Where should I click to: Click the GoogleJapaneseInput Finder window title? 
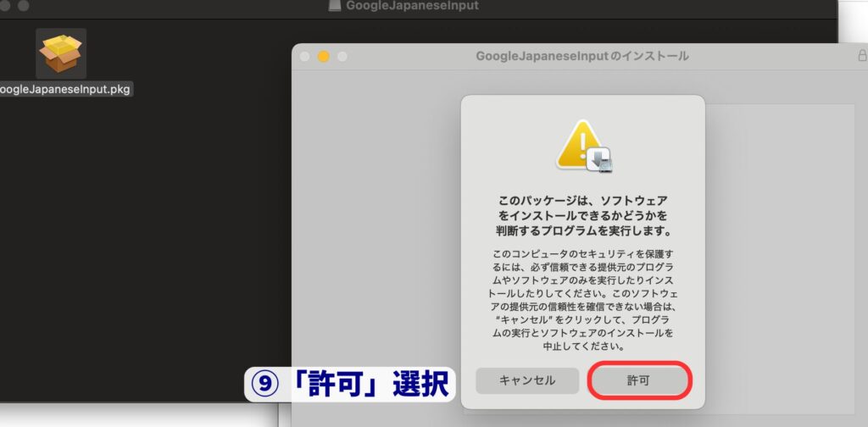(x=413, y=6)
